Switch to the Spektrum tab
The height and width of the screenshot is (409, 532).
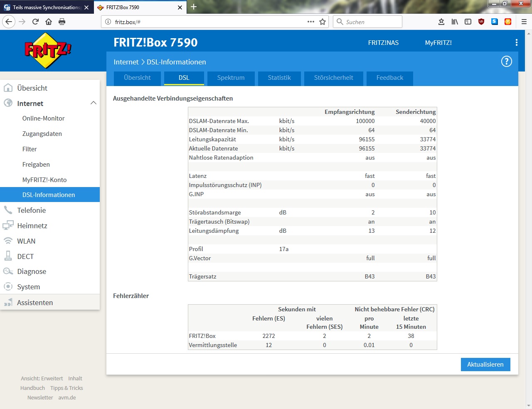231,78
